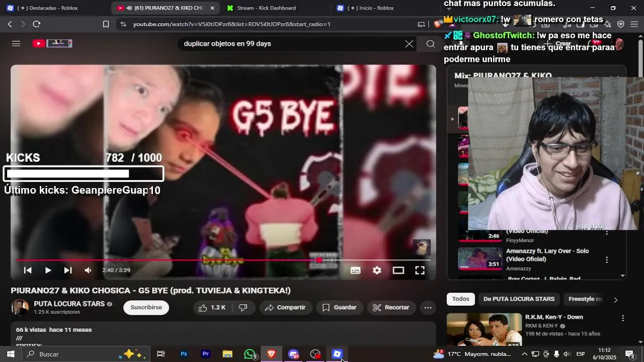Switch to Inicio - Roblox browser tab
644x362 pixels.
coord(371,8)
